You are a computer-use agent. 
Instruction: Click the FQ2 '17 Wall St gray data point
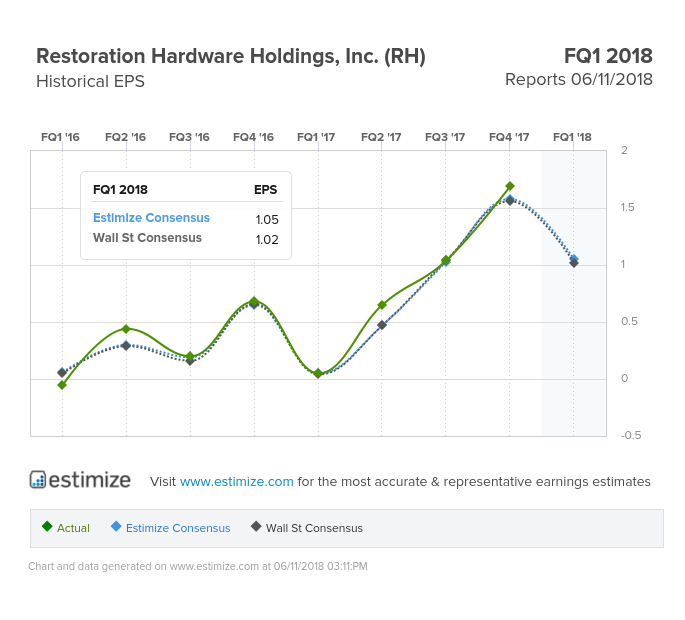click(382, 325)
